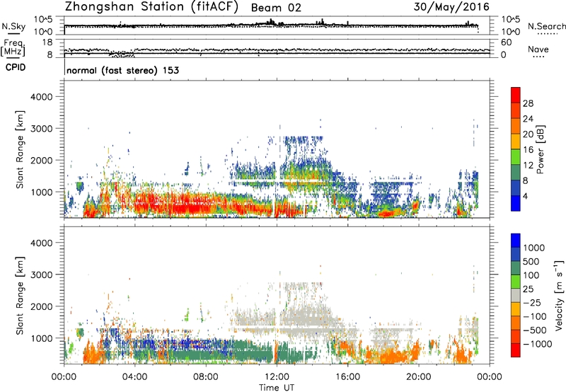566x392 pixels.
Task: Click the '28' power colorbar label
Action: 528,103
